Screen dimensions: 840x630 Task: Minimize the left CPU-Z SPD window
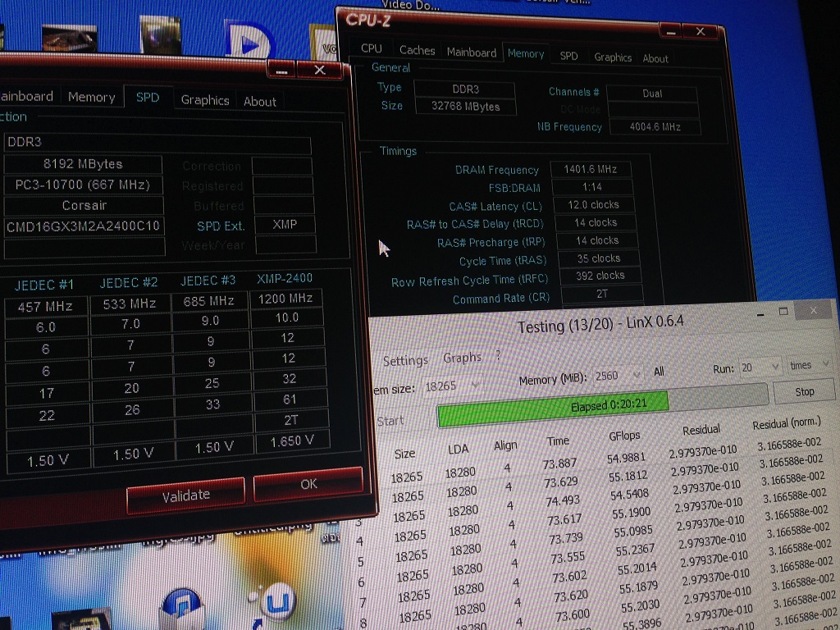[282, 71]
